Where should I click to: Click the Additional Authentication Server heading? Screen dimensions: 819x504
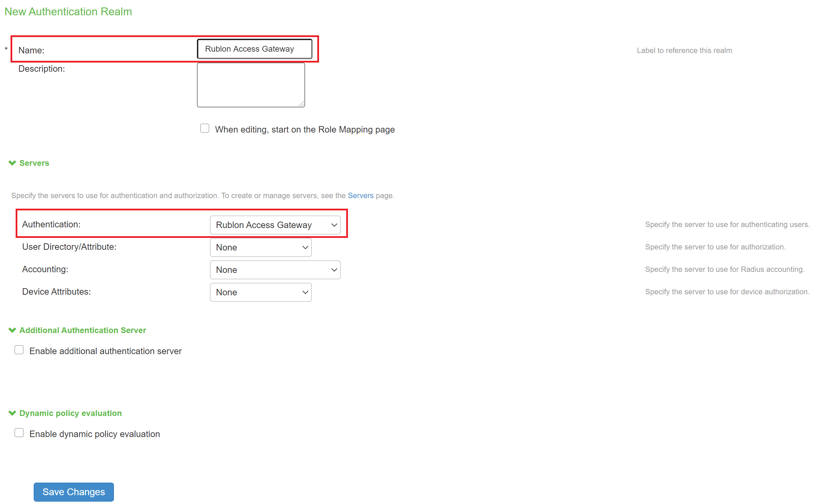tap(83, 330)
